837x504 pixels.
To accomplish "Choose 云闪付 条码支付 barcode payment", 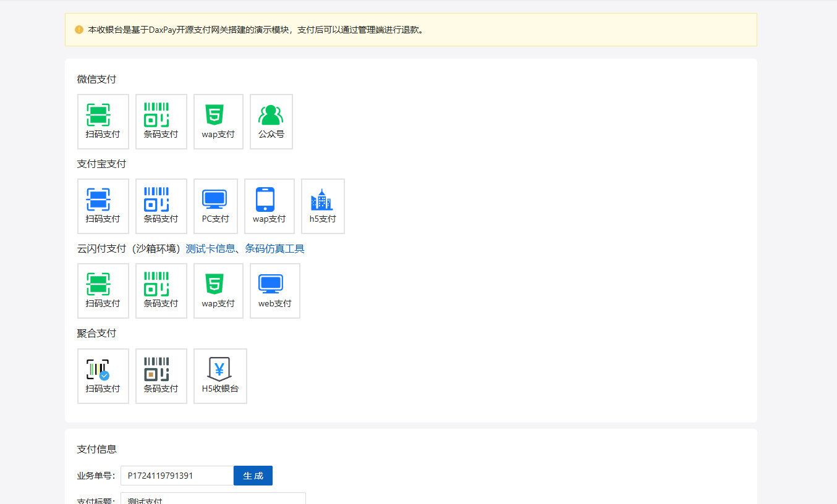I will click(161, 291).
